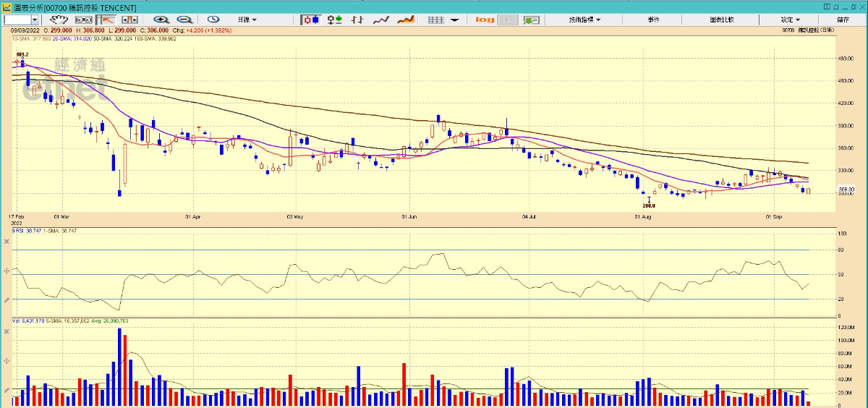This screenshot has height=408, width=868.
Task: Open the 事件 menu
Action: 653,20
